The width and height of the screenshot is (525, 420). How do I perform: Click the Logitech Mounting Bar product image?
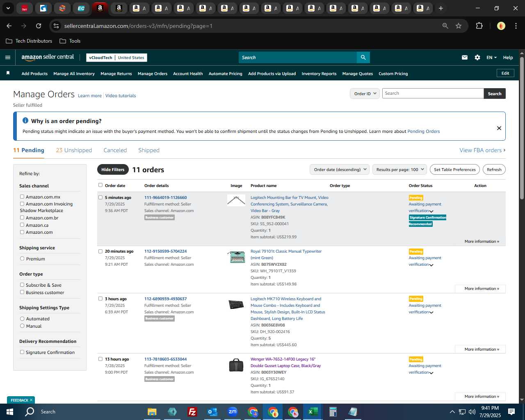236,200
